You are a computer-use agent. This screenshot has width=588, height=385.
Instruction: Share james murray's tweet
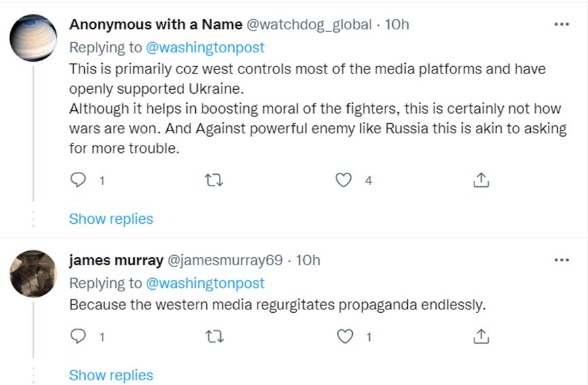481,337
